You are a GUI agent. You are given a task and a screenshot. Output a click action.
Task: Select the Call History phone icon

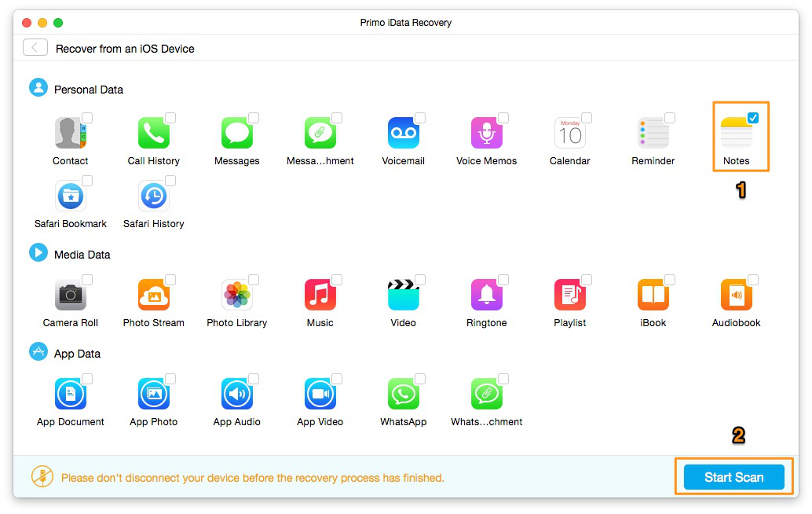click(x=154, y=133)
